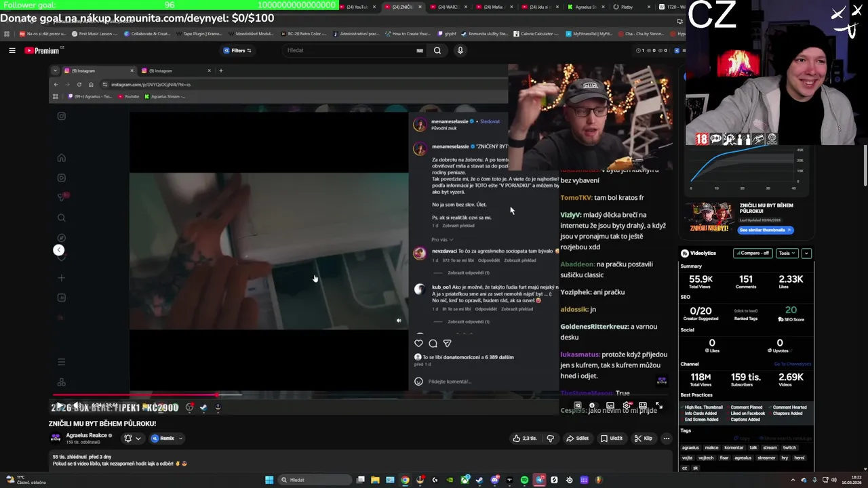
Task: Play the video with the play button
Action: click(x=59, y=407)
